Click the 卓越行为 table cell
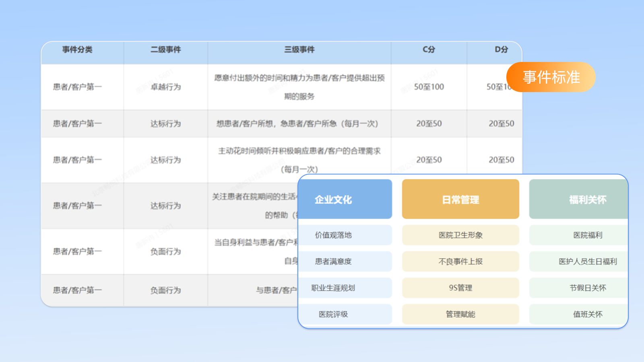The height and width of the screenshot is (362, 644). (165, 87)
